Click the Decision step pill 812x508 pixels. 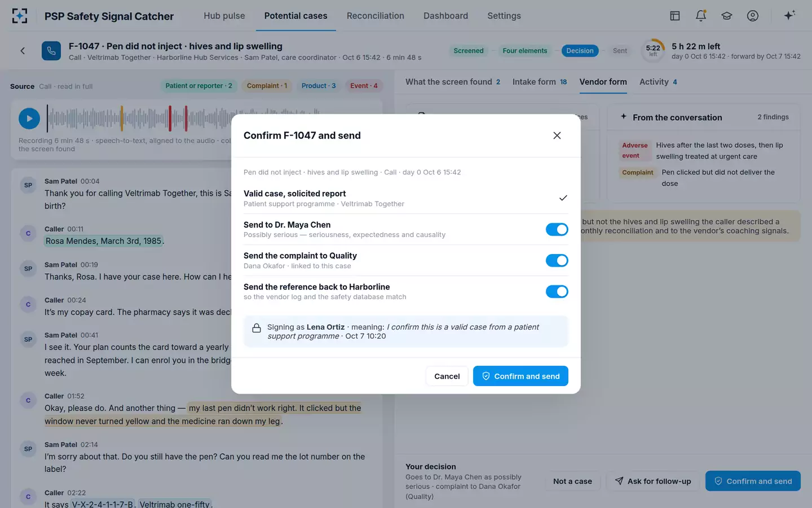pyautogui.click(x=580, y=51)
